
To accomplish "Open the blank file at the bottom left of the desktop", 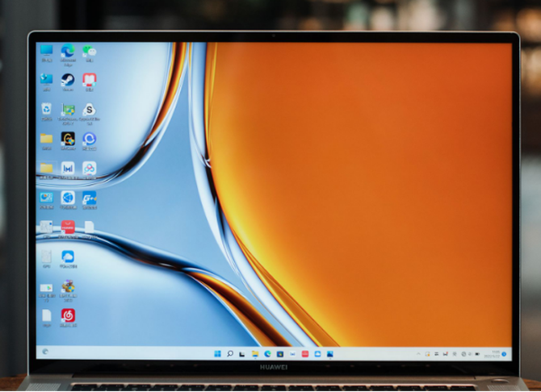I will [x=46, y=315].
